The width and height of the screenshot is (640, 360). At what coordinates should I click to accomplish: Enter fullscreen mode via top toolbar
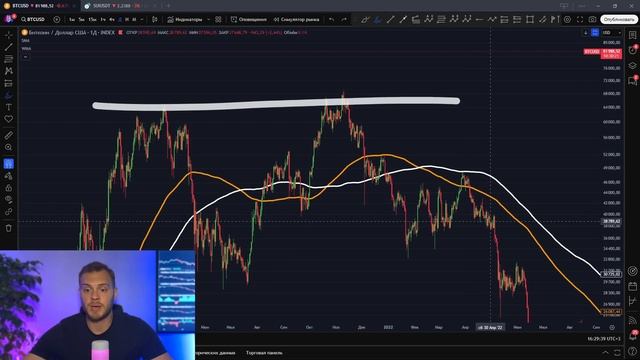click(x=580, y=19)
